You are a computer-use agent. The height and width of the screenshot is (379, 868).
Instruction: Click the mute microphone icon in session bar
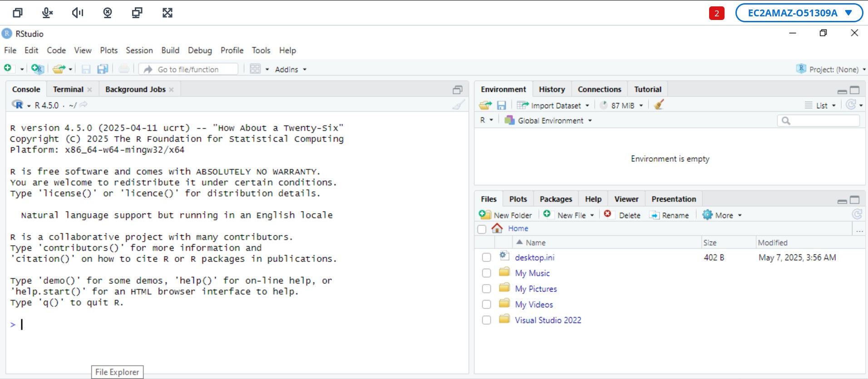(x=47, y=13)
